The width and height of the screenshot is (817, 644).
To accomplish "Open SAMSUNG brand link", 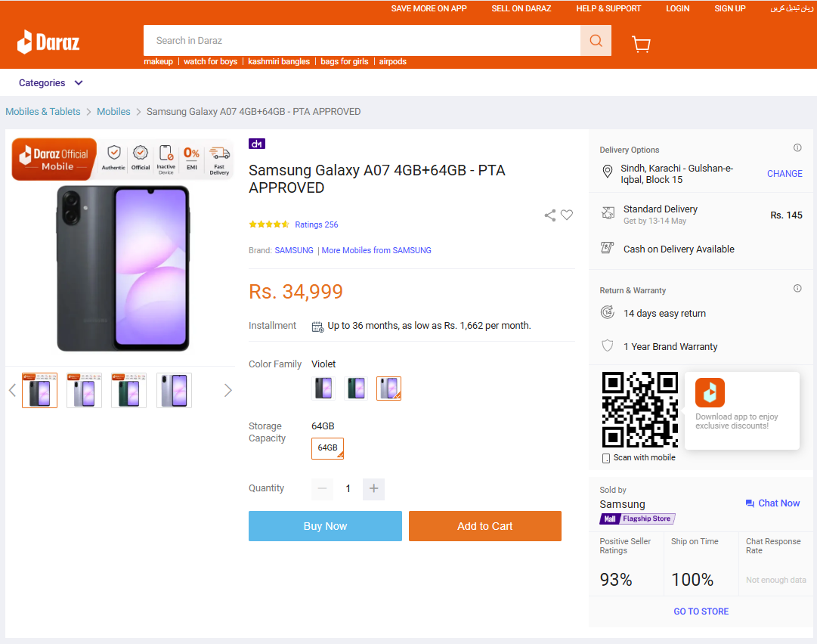I will [x=294, y=250].
